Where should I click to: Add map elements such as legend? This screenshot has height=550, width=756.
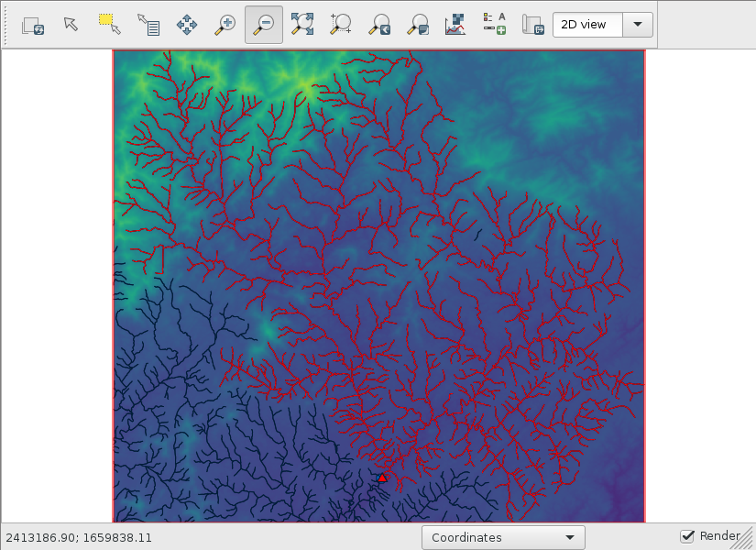coord(495,26)
